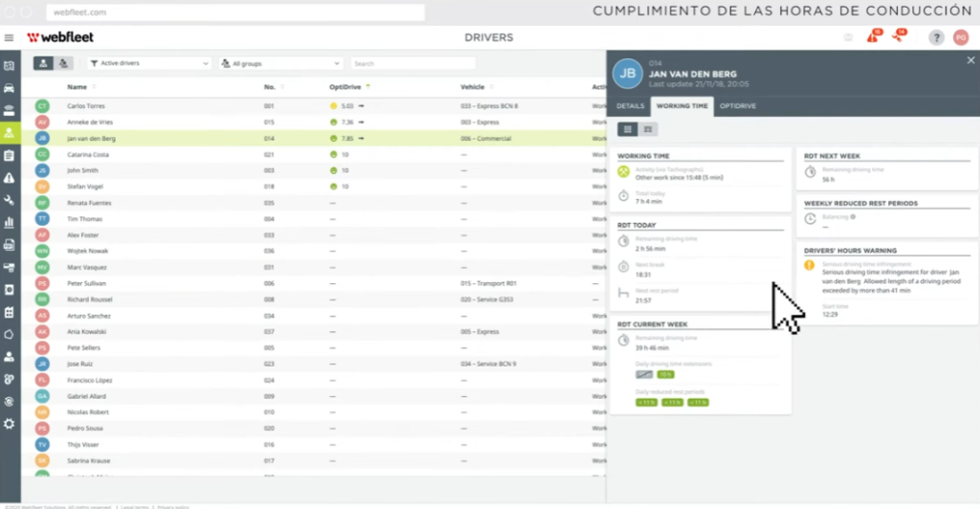Switch to single drivers view button
Viewport: 980px width, 509px height.
click(x=43, y=63)
